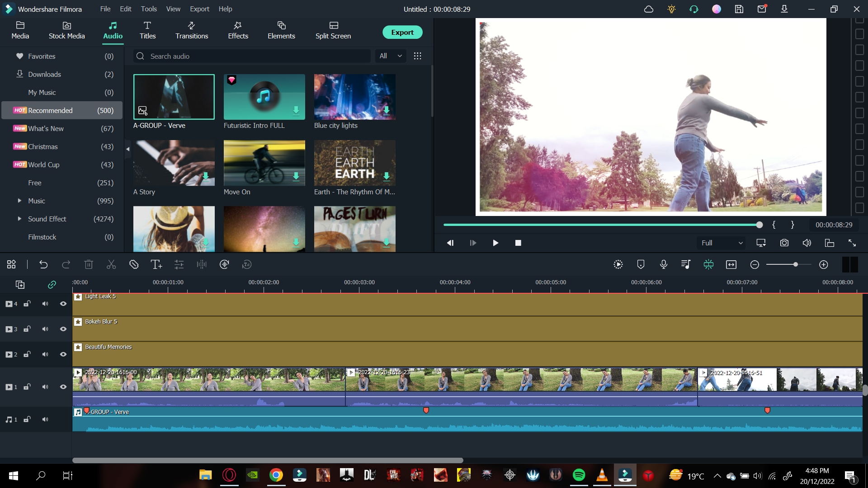The image size is (868, 488).
Task: Toggle lock on audio track layer 1
Action: [26, 419]
